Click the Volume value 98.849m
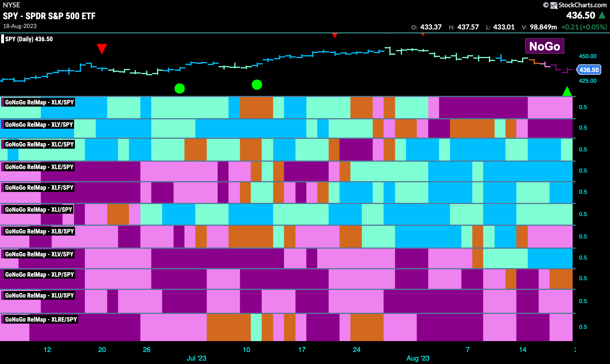The width and height of the screenshot is (610, 364). click(x=543, y=27)
